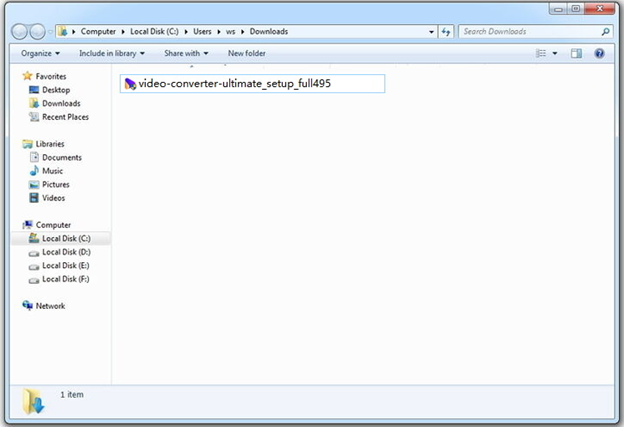
Task: Click the Favorites star icon
Action: tap(27, 76)
